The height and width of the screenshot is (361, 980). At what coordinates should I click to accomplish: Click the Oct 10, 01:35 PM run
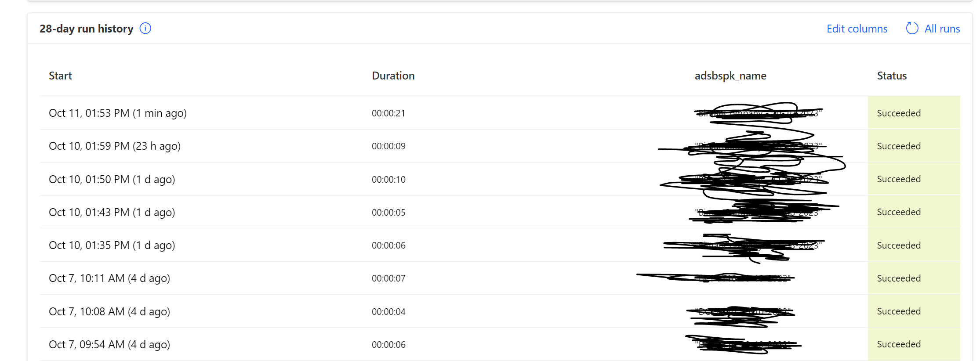(x=112, y=245)
